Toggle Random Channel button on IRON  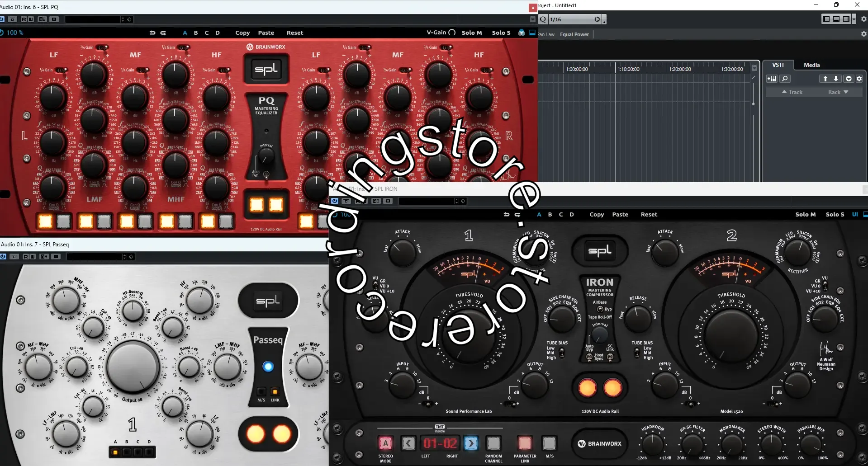pos(493,443)
